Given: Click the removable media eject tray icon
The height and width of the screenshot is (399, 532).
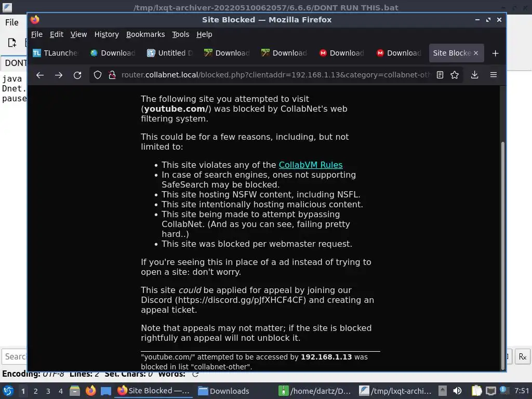Looking at the screenshot, I should click(443, 391).
